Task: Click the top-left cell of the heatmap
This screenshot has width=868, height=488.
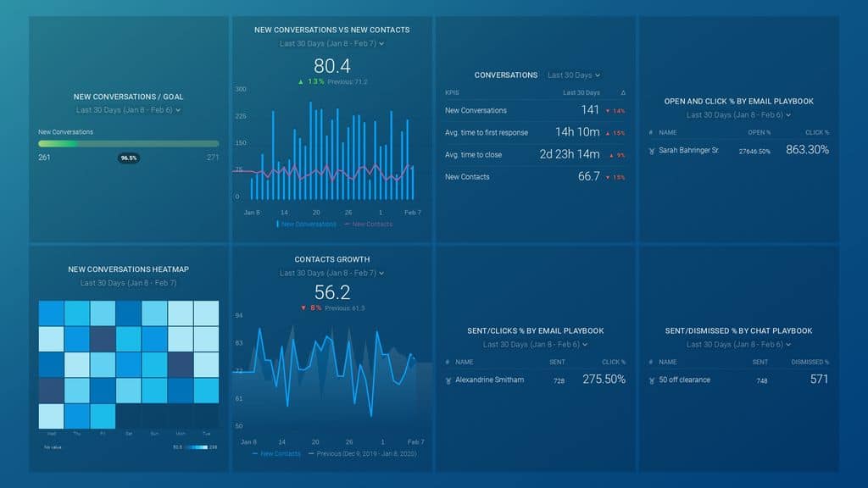Action: [x=51, y=313]
